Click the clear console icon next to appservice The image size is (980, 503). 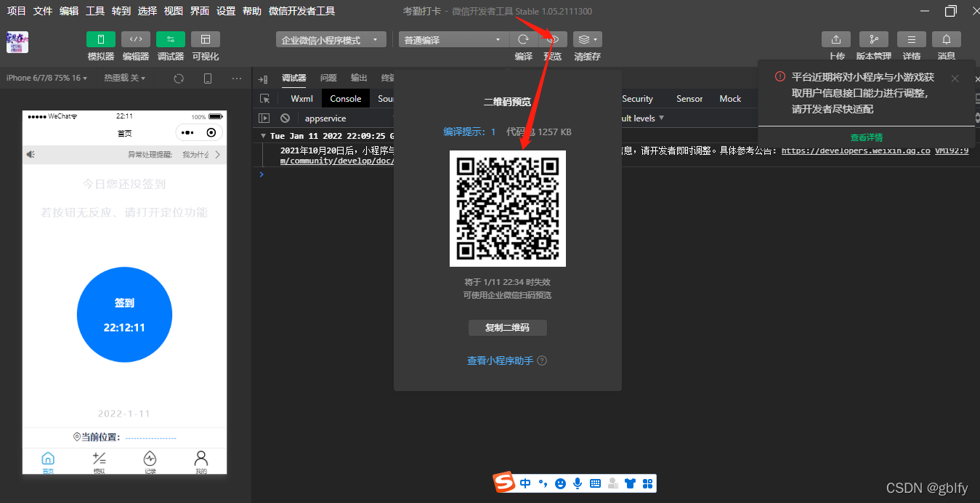[285, 117]
